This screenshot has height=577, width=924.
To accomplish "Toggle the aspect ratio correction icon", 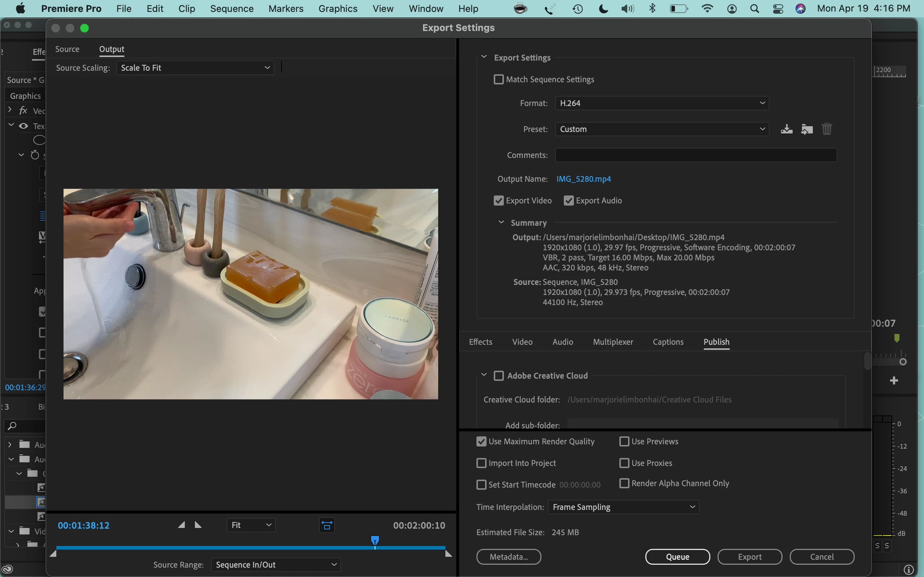I will tap(327, 525).
